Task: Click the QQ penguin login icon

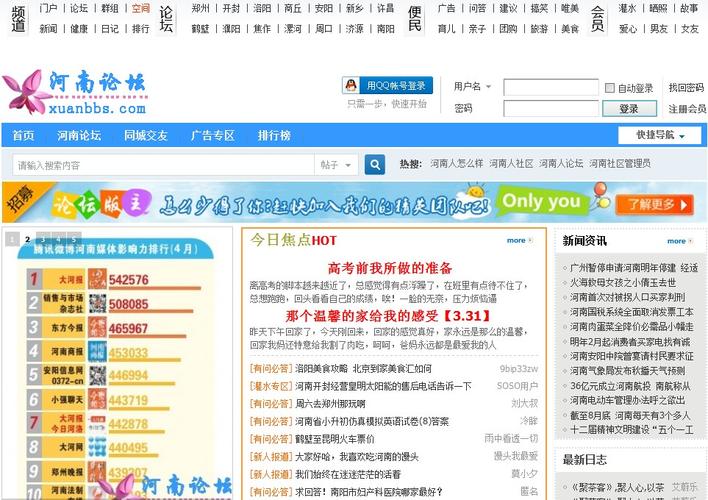Action: 351,85
